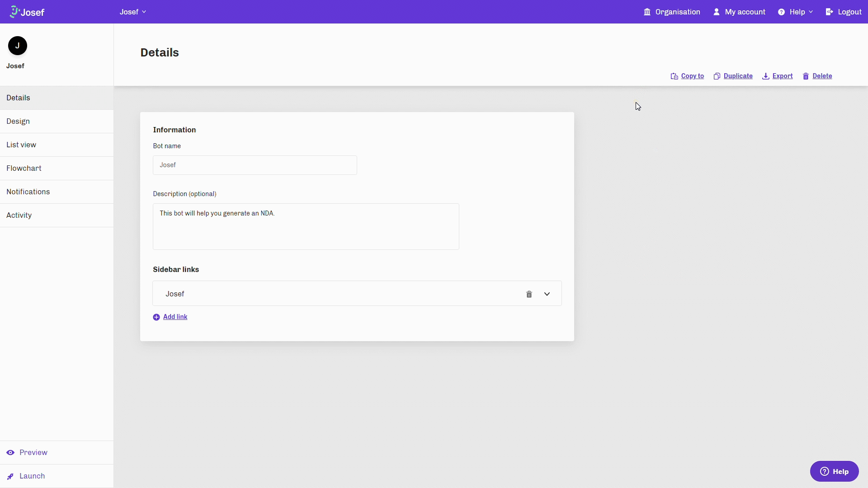Viewport: 868px width, 488px height.
Task: Click the Export download icon
Action: coord(766,76)
